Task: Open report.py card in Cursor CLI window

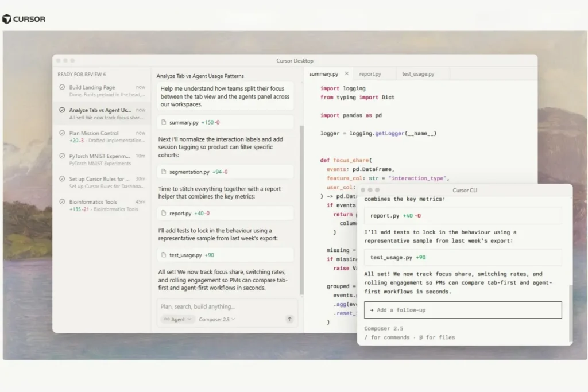Action: pyautogui.click(x=463, y=215)
